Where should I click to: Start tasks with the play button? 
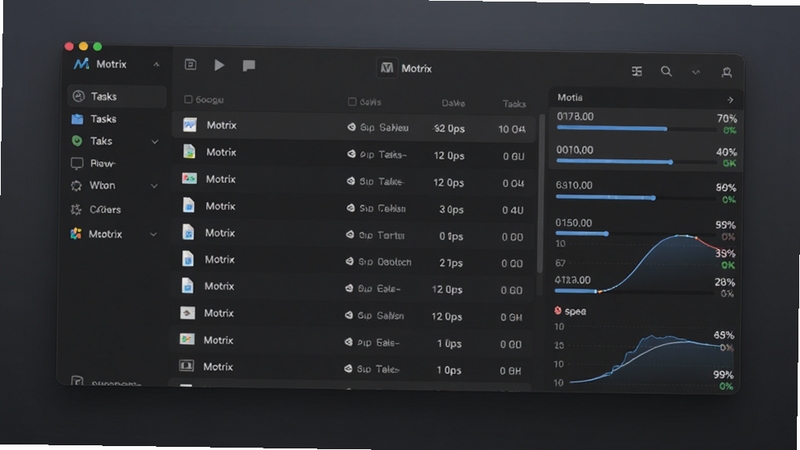(x=219, y=65)
